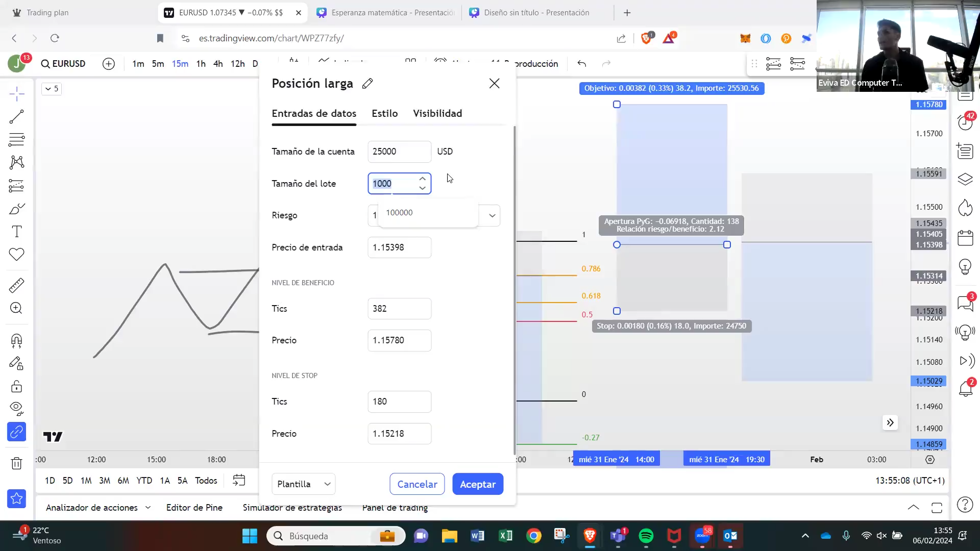Edit the Posición larga title pencil icon

(367, 84)
